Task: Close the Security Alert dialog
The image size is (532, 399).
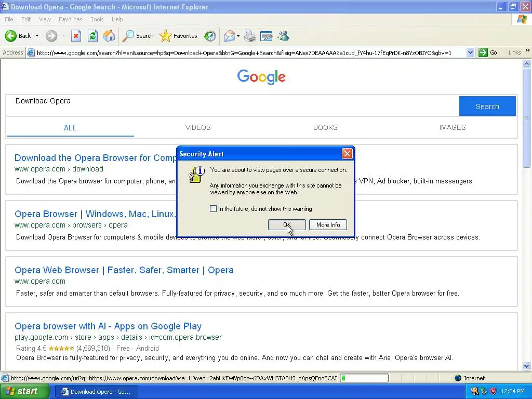Action: tap(347, 154)
